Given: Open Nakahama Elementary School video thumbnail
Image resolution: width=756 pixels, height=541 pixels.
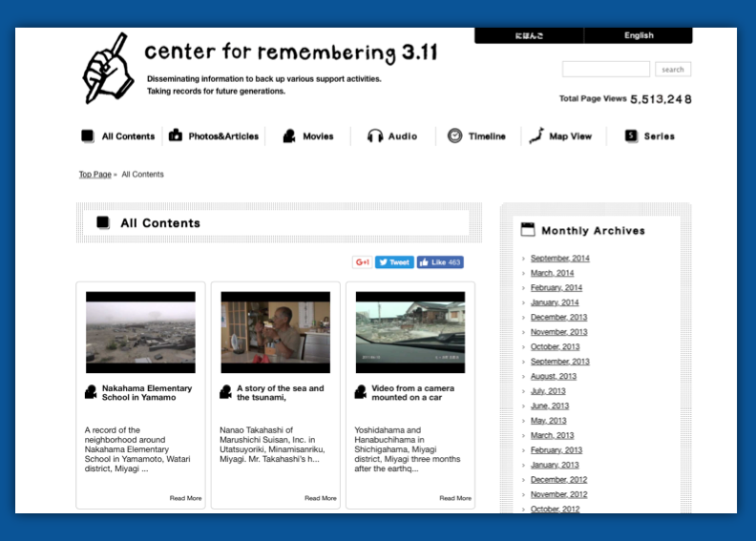Looking at the screenshot, I should point(140,332).
